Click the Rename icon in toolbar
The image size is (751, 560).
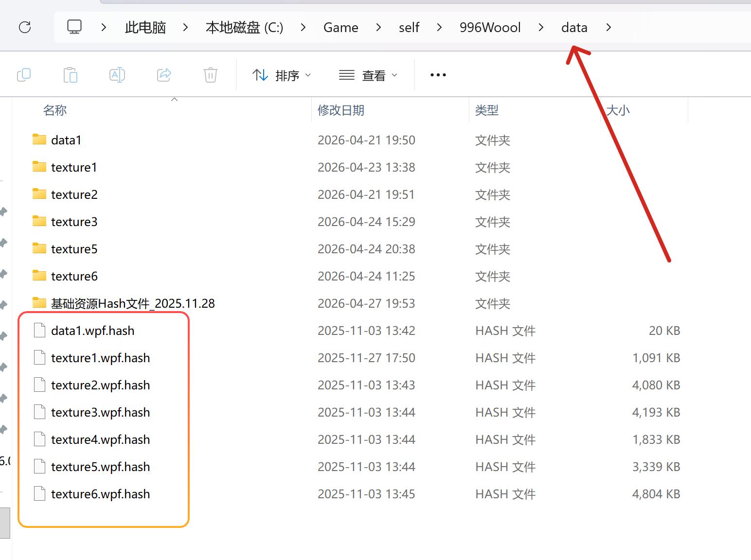point(117,75)
